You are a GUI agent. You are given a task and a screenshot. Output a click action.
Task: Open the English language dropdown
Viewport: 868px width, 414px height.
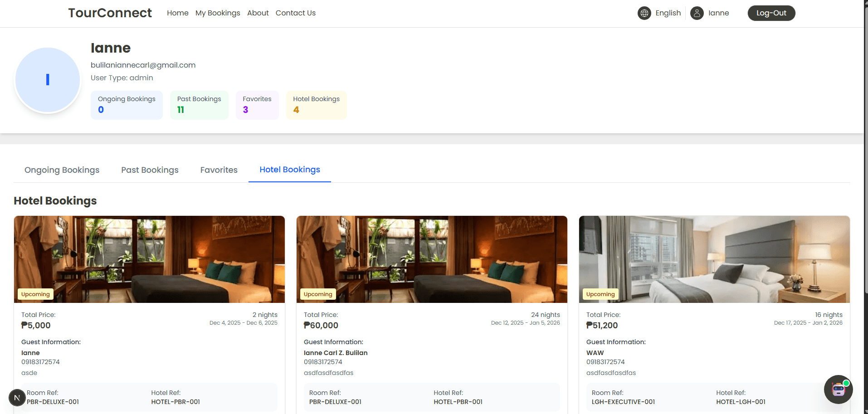click(668, 13)
